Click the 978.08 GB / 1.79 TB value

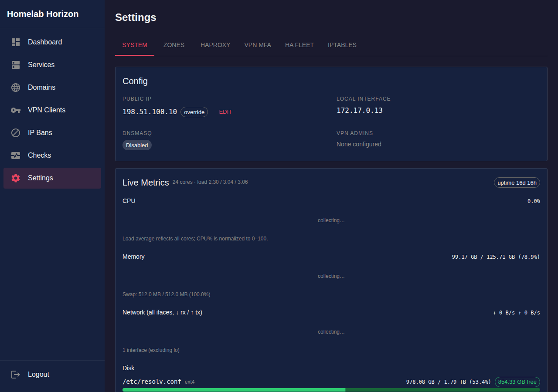click(449, 382)
